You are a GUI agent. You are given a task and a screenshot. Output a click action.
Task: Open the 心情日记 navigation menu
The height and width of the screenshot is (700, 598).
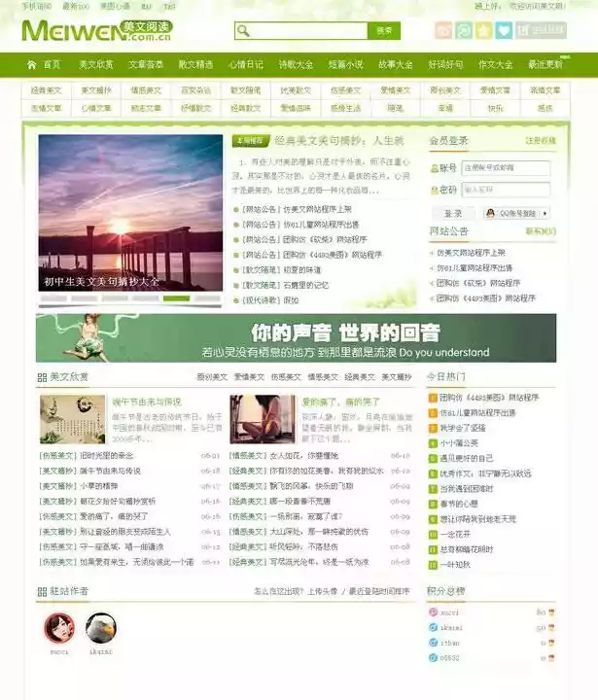click(x=245, y=65)
